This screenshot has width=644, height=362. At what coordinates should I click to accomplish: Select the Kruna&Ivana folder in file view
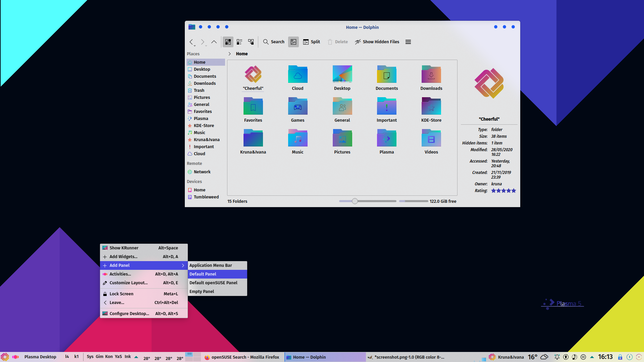click(253, 142)
